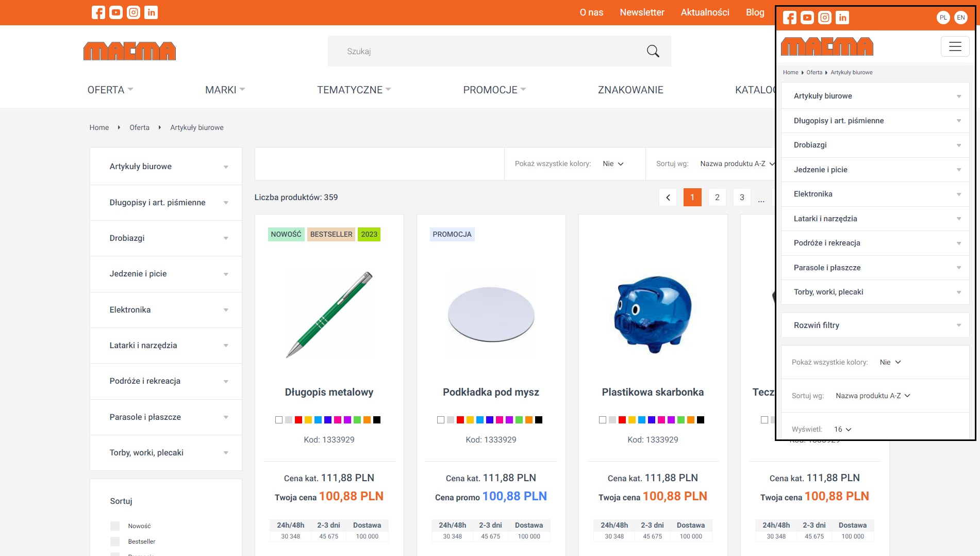Select white color swatch for Plastikowa skarbonka

603,420
